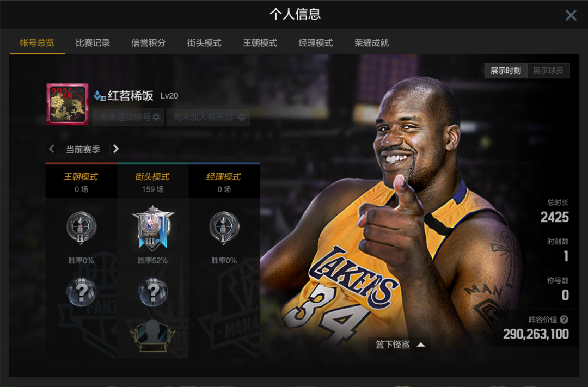Switch to the 街头模式 top tab

coord(204,43)
